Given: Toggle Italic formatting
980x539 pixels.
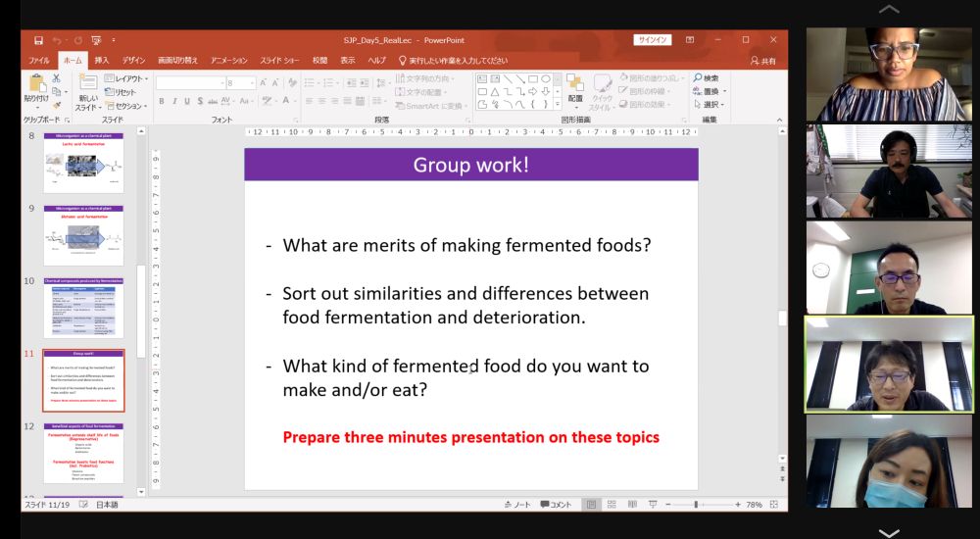Looking at the screenshot, I should click(174, 101).
